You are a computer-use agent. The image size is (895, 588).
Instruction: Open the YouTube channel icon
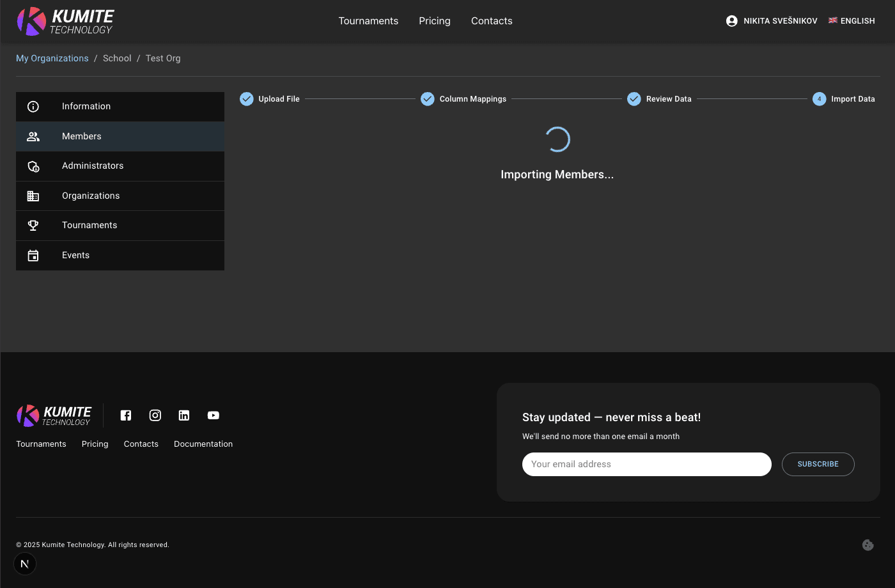(213, 415)
